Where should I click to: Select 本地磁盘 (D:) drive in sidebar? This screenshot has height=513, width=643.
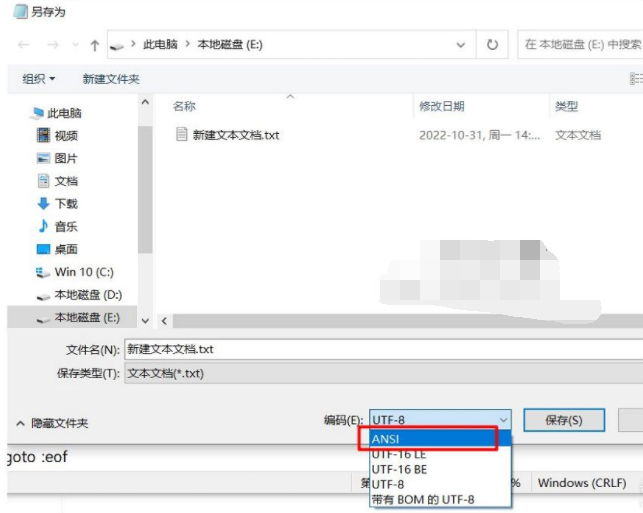point(79,295)
